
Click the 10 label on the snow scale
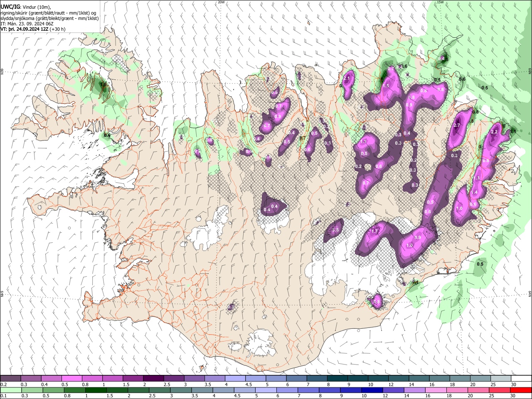coord(371,384)
